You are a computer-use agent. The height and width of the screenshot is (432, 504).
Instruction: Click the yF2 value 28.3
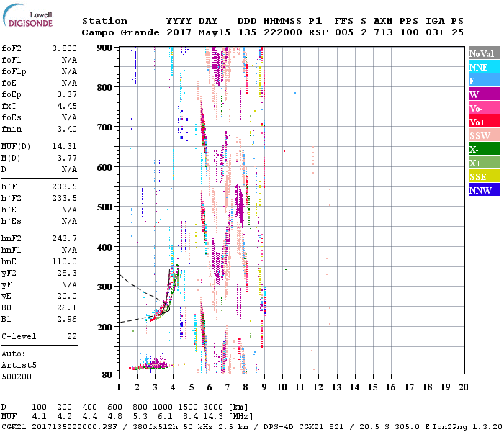tap(67, 273)
